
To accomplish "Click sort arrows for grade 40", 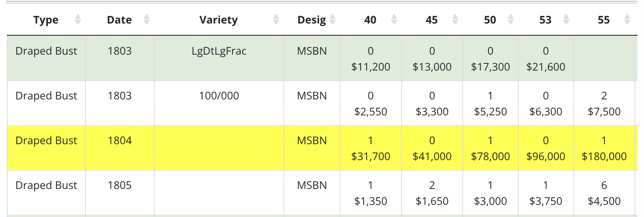I will pyautogui.click(x=394, y=19).
